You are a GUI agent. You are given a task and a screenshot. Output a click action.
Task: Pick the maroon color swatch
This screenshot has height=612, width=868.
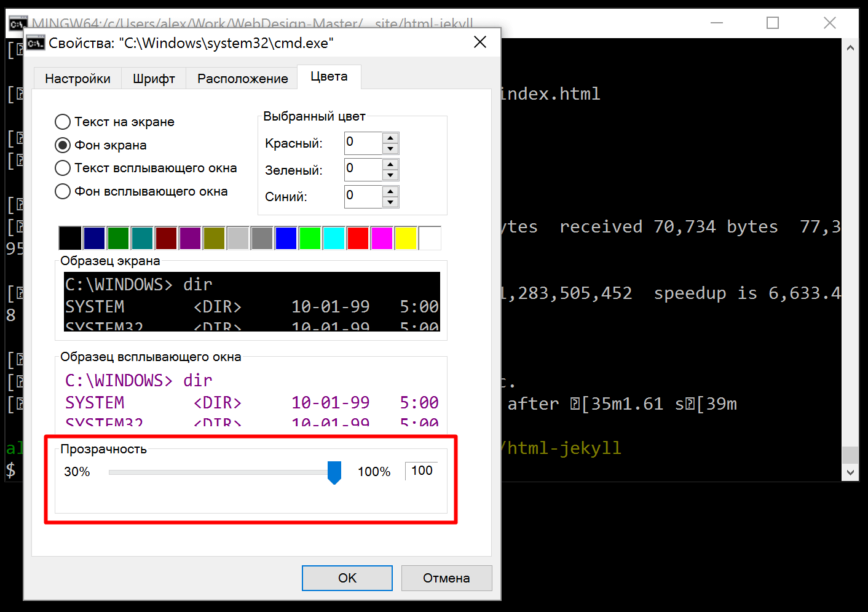166,238
